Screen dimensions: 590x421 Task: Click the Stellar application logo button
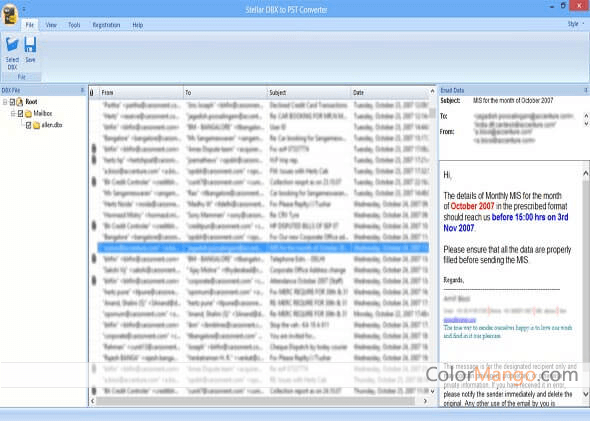[9, 15]
